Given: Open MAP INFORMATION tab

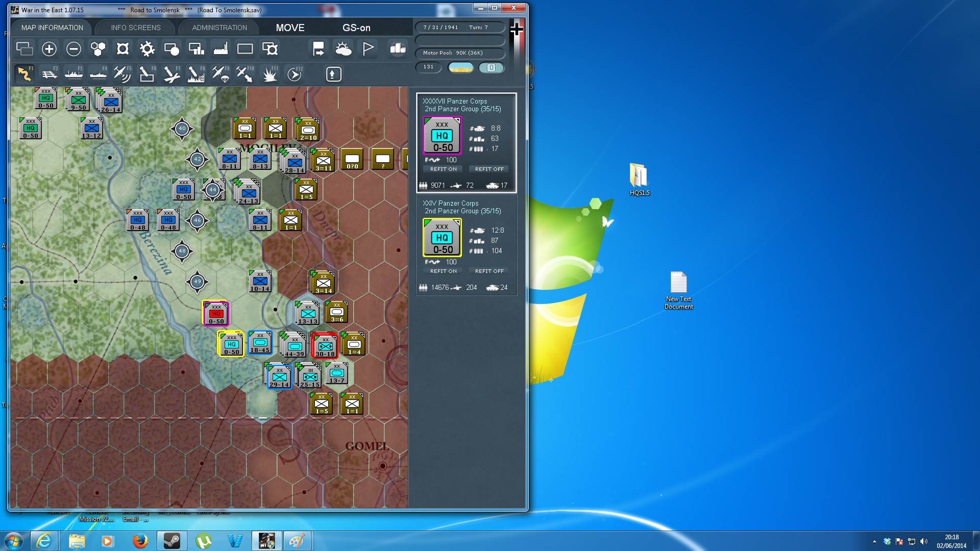Looking at the screenshot, I should (52, 28).
